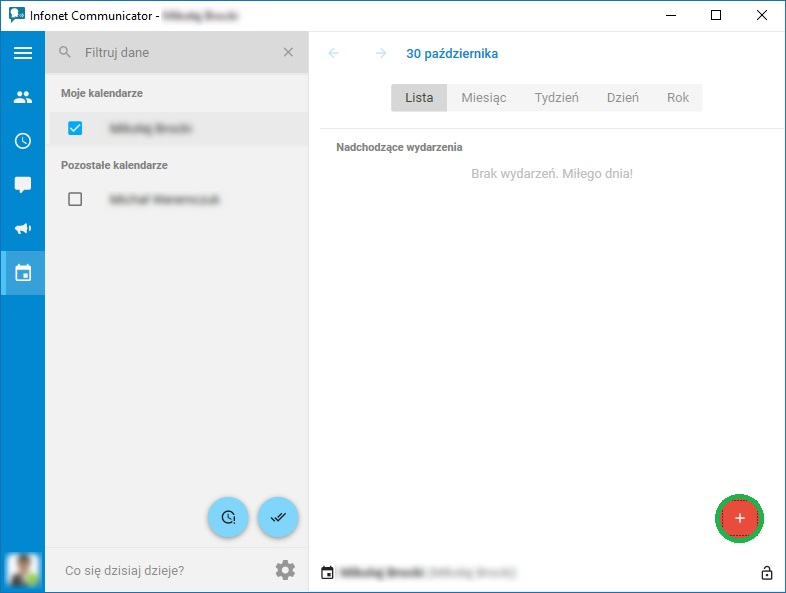Clear the Filtruj dane search field

pyautogui.click(x=288, y=52)
